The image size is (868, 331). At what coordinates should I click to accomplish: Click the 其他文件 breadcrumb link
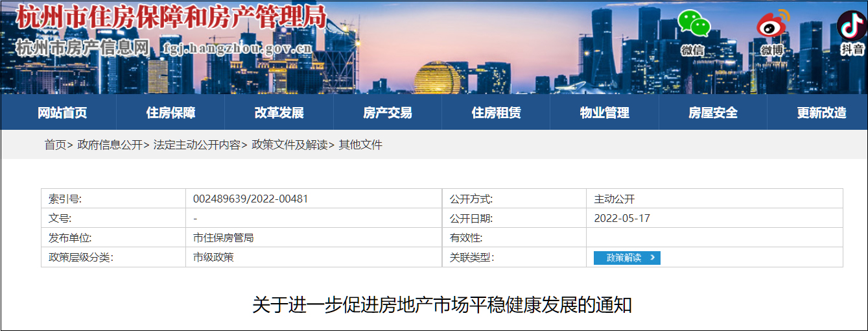click(360, 145)
